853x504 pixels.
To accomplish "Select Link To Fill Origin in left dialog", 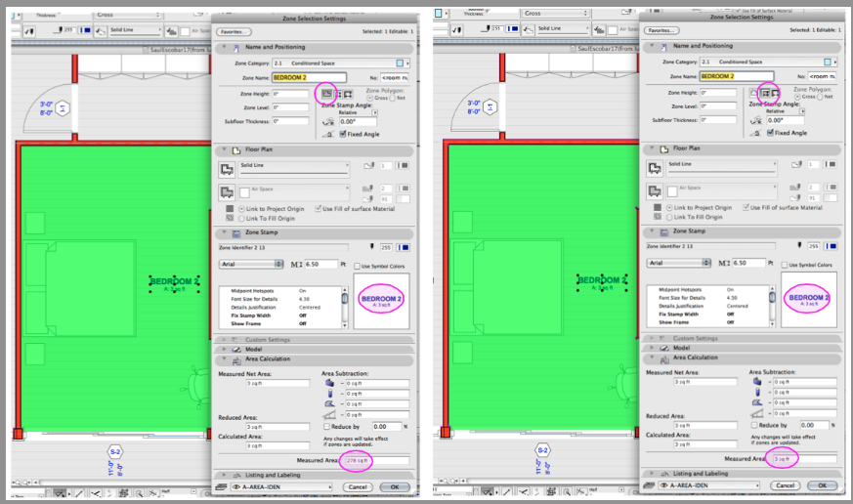I will [x=241, y=219].
